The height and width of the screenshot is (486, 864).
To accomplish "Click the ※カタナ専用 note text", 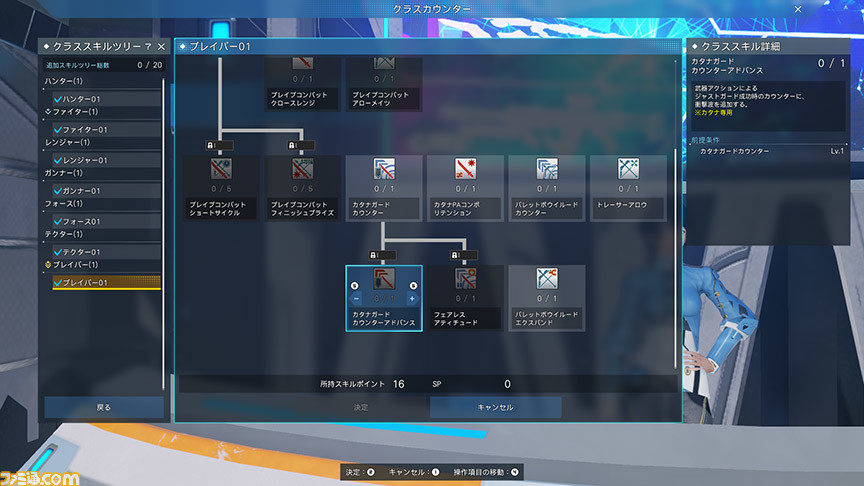I will click(714, 112).
